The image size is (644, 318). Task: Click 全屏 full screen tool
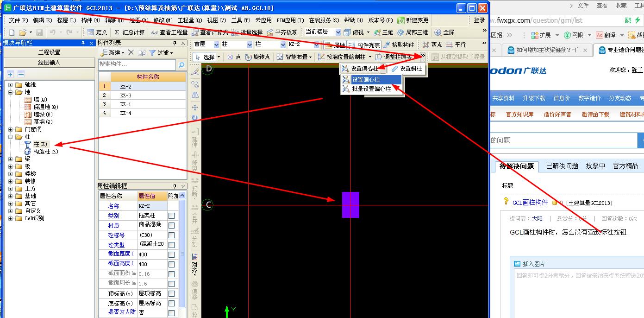444,32
